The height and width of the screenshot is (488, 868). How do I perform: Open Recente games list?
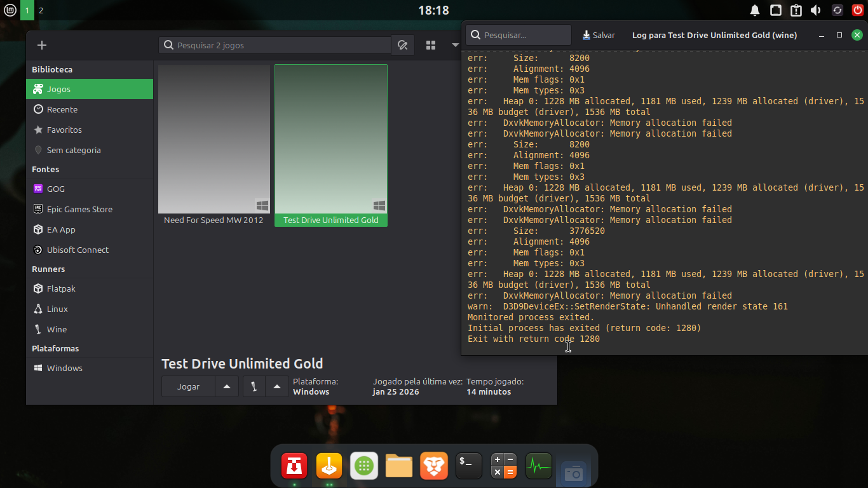62,109
